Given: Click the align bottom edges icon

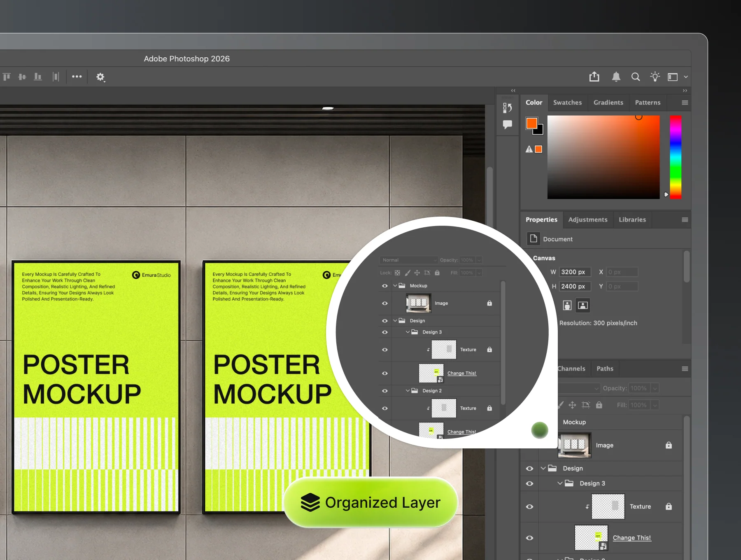Looking at the screenshot, I should (x=38, y=77).
